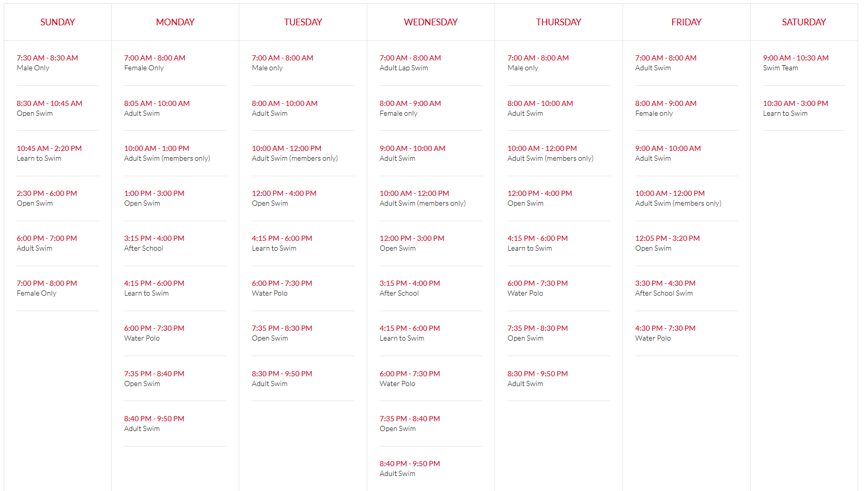Open Sunday's 7:30 AM Male Only slot

tap(47, 63)
